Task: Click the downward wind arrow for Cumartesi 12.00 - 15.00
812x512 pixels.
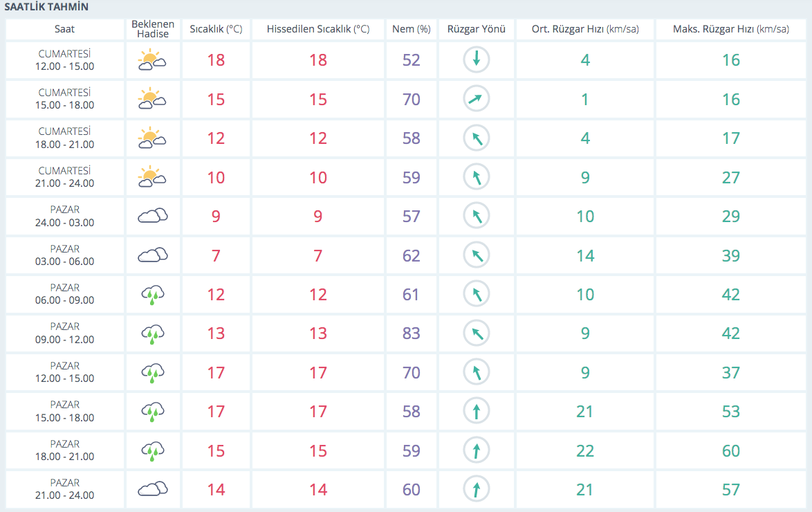Action: [476, 60]
